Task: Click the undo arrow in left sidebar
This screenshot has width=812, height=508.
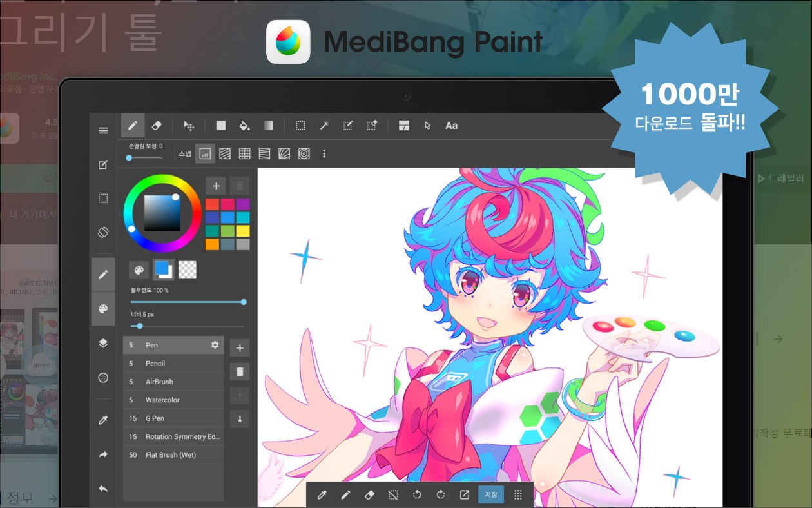Action: (103, 489)
